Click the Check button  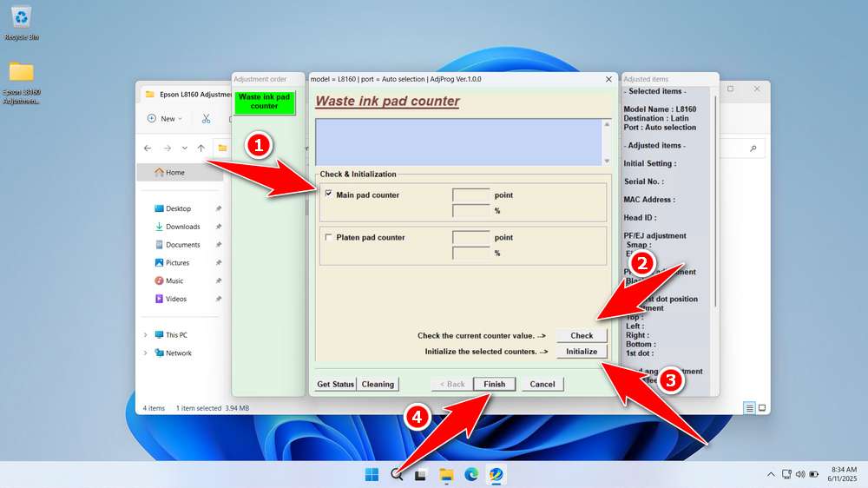pos(582,335)
